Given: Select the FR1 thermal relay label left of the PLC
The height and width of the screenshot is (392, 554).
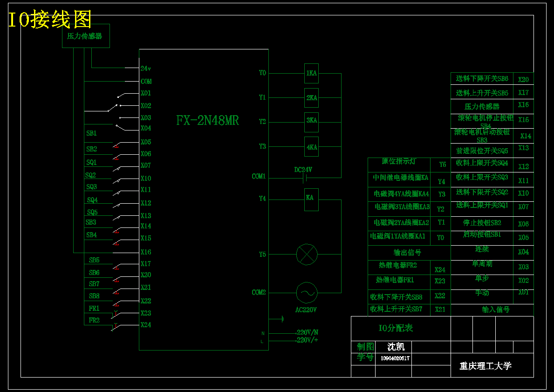Looking at the screenshot, I should 94,309.
